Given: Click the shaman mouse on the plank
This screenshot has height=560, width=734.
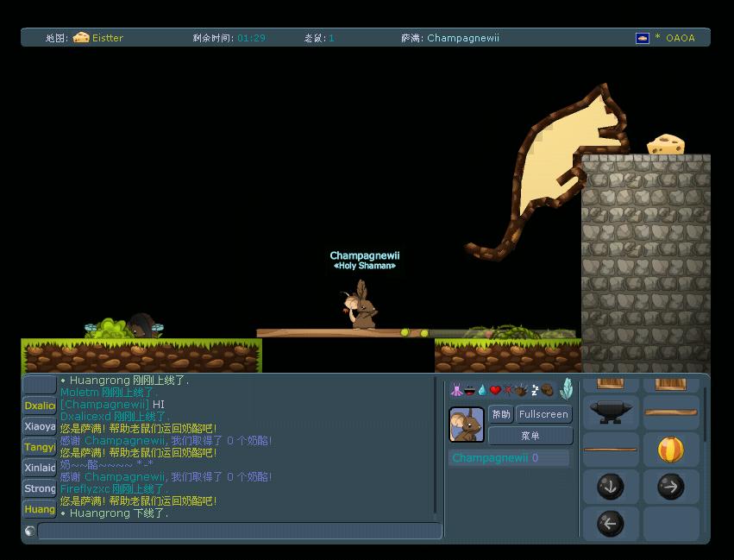Looking at the screenshot, I should 360,305.
